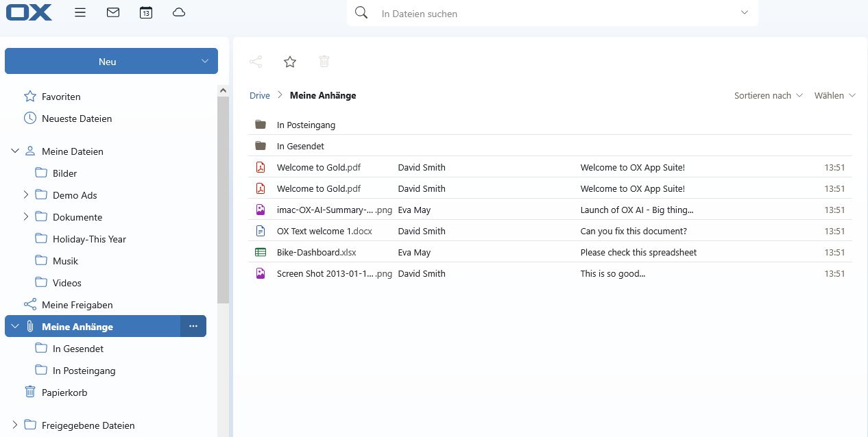
Task: Open search options dropdown arrow
Action: click(745, 12)
